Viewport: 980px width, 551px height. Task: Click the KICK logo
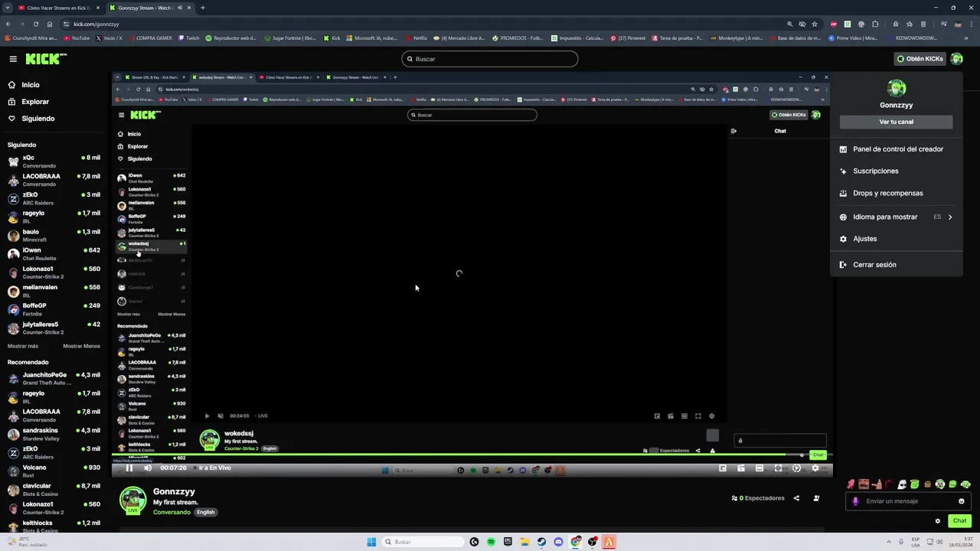pos(46,59)
